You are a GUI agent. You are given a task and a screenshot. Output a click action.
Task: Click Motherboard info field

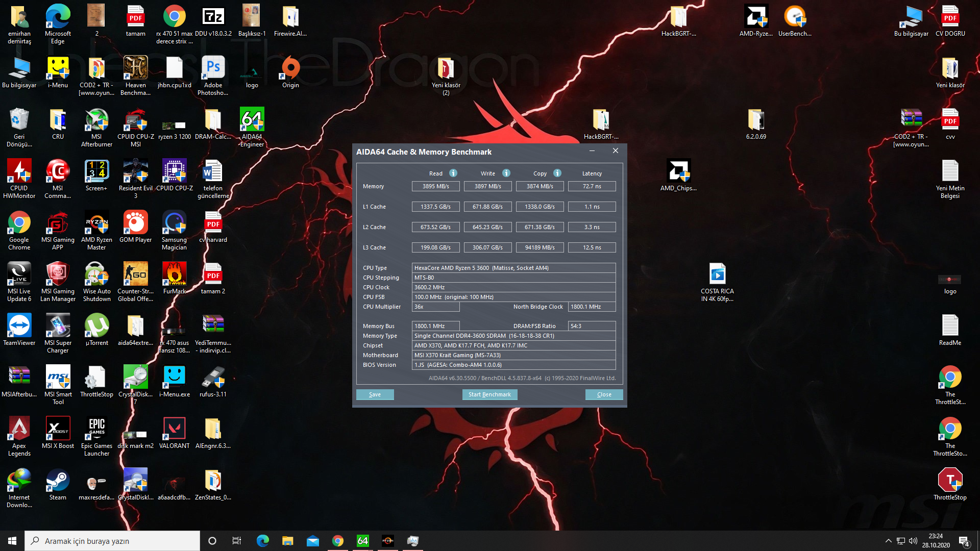(x=513, y=355)
